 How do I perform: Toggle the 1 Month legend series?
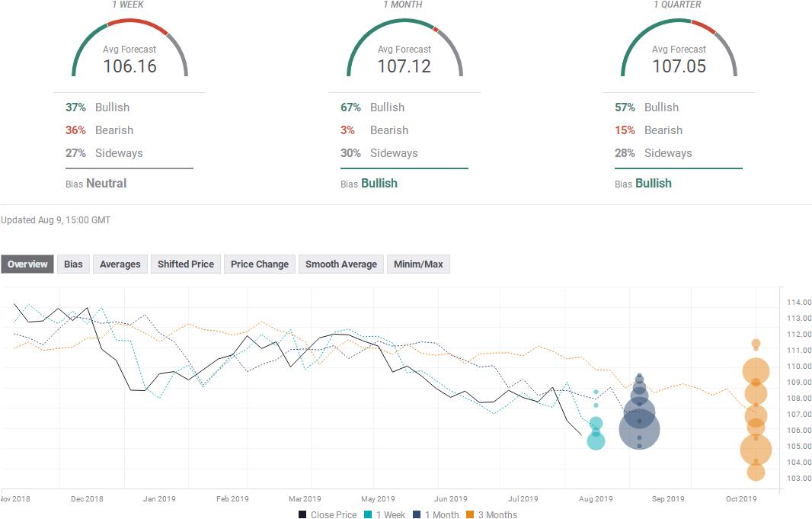tap(436, 514)
